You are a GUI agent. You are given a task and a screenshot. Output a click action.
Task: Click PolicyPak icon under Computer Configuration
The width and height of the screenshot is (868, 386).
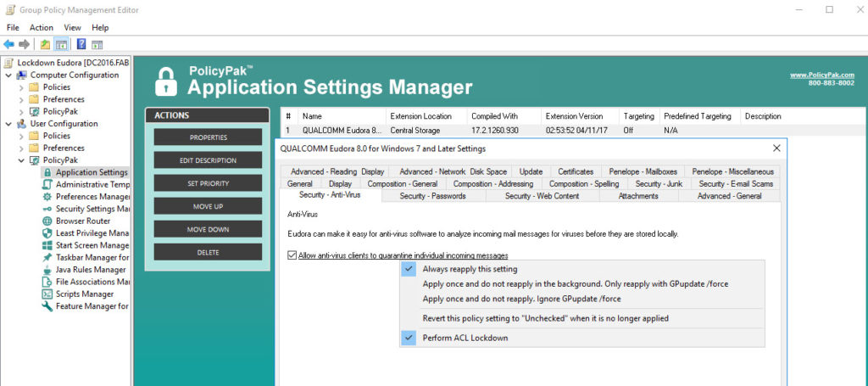coord(34,111)
